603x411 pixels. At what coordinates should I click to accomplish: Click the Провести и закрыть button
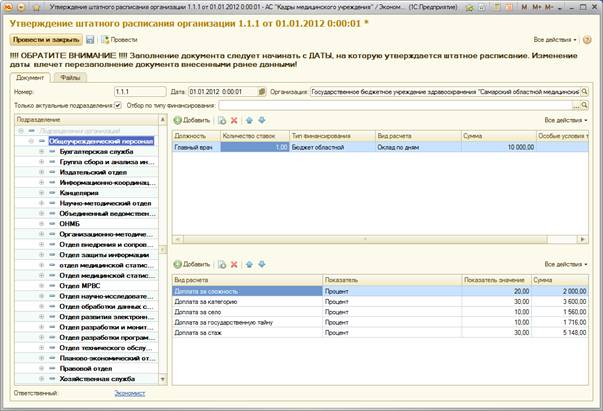click(x=44, y=39)
